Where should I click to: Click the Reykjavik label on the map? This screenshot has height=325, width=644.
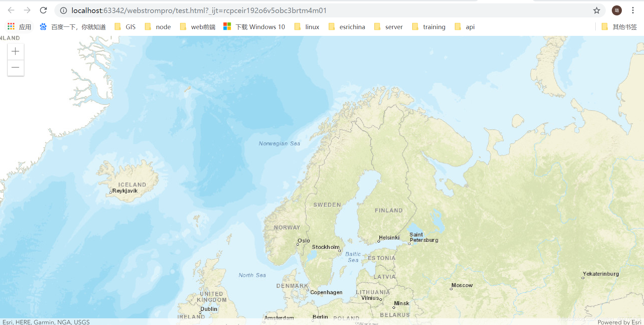click(125, 191)
